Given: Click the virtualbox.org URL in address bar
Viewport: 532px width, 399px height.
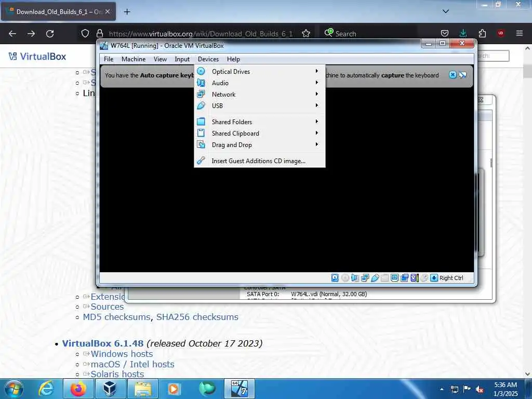Looking at the screenshot, I should tap(201, 34).
